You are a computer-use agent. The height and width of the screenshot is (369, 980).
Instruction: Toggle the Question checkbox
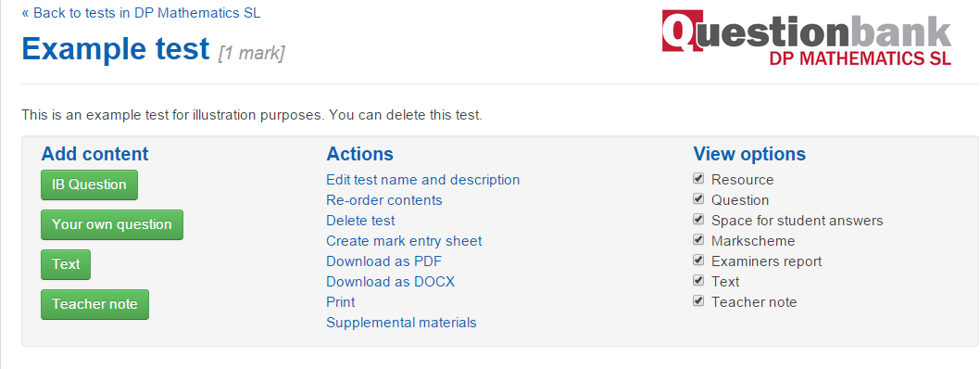(x=698, y=199)
